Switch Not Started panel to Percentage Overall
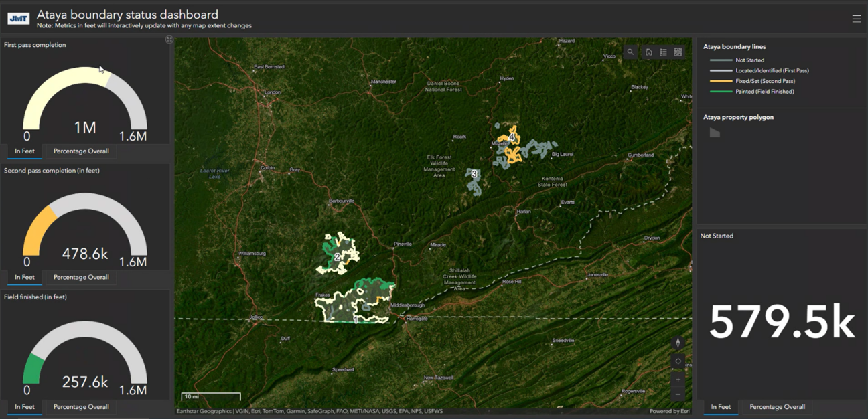Viewport: 868px width, 419px height. (777, 406)
